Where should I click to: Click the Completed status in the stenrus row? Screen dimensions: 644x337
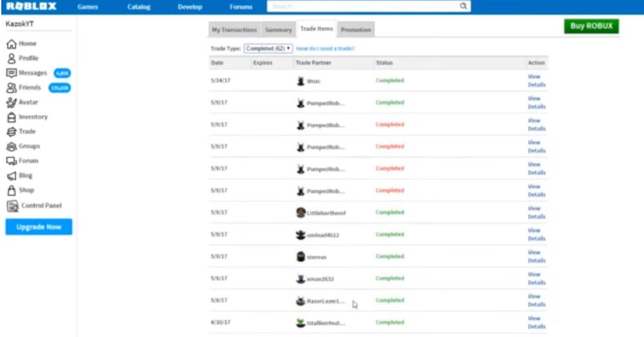[x=390, y=256]
